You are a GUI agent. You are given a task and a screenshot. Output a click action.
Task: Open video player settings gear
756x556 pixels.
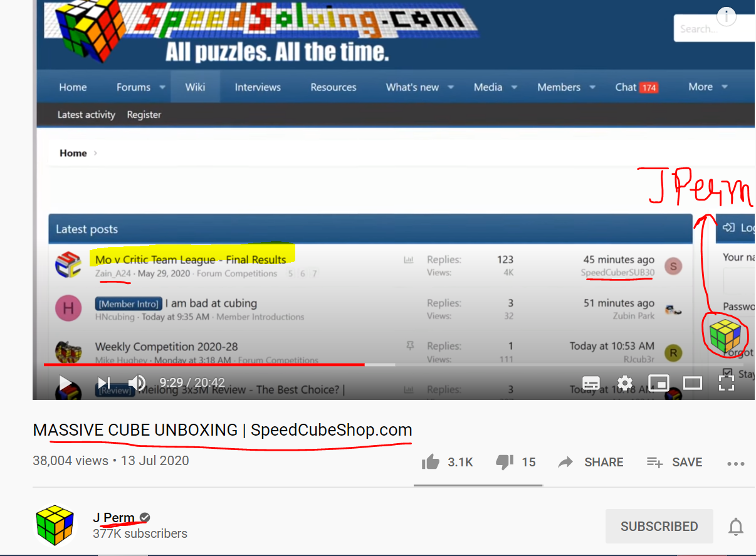coord(625,383)
